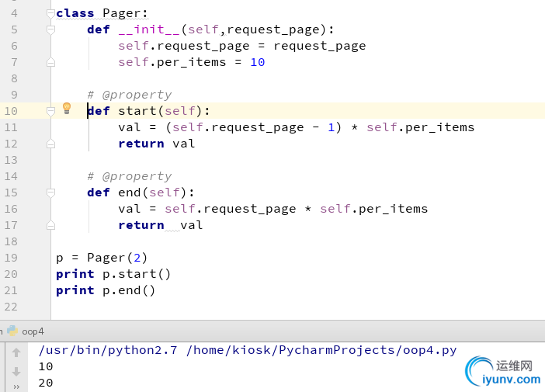
Task: Click the console output value 20
Action: (x=46, y=383)
